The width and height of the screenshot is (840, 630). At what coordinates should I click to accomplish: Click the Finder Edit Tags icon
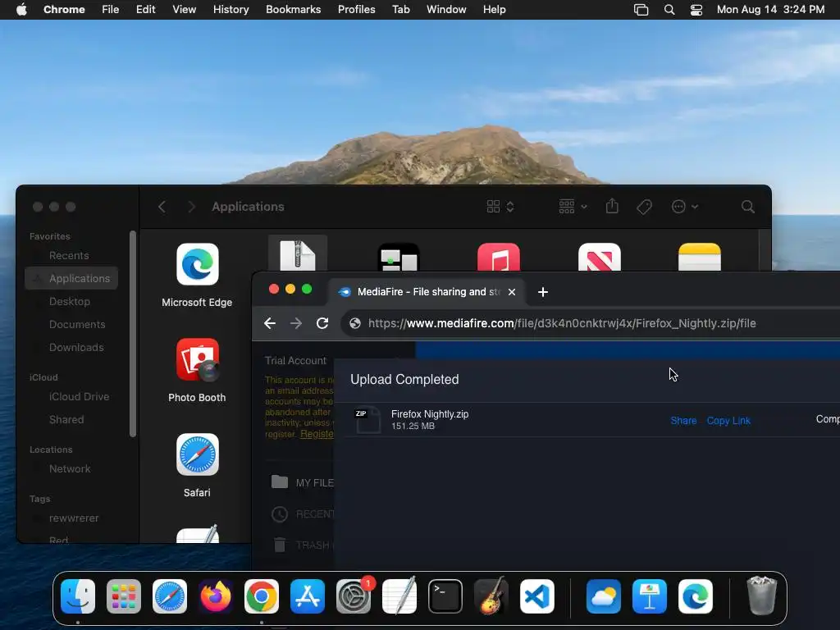pyautogui.click(x=645, y=207)
